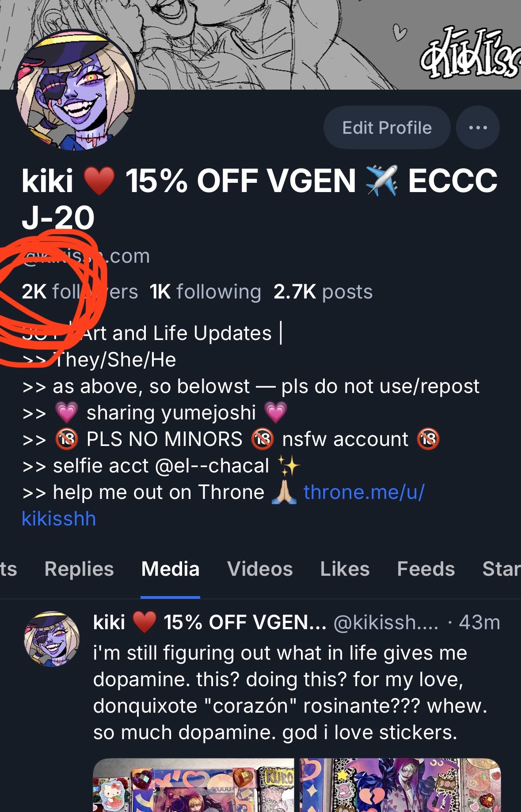Open the post about dopamine and stickers
Image resolution: width=521 pixels, height=812 pixels.
tap(290, 693)
